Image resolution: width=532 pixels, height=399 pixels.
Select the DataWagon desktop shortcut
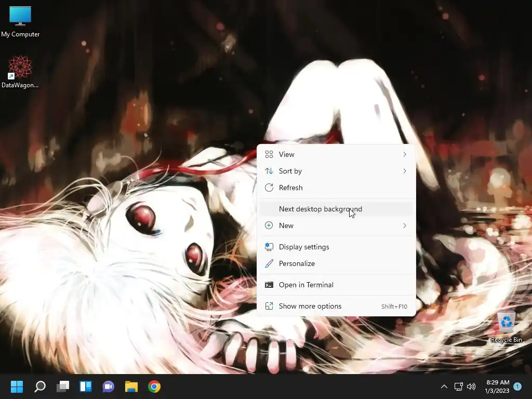click(20, 72)
